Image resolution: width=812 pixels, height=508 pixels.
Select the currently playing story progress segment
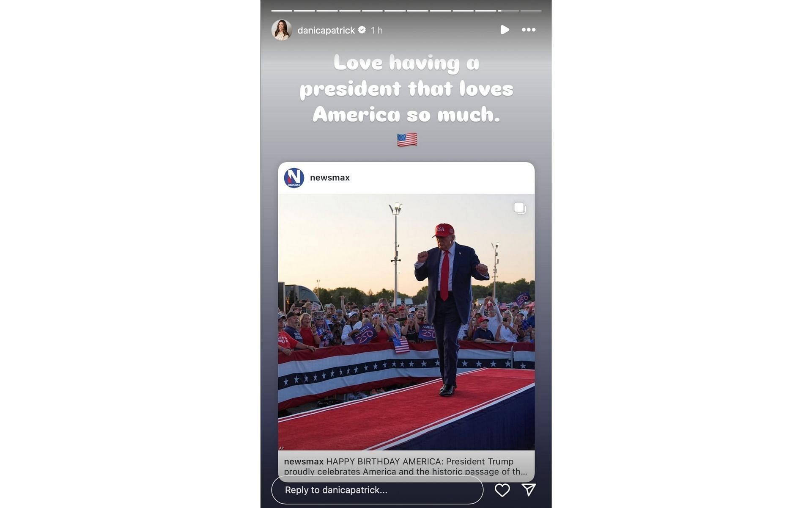(x=508, y=11)
